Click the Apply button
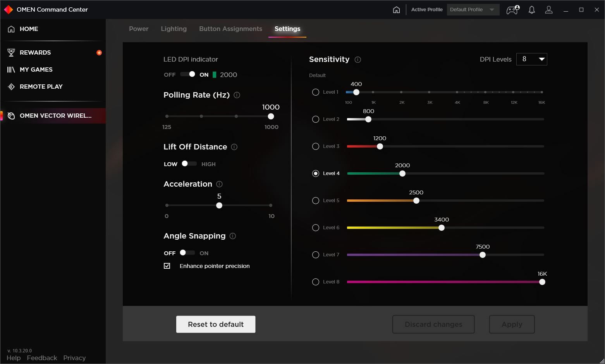This screenshot has width=605, height=364. pos(511,324)
